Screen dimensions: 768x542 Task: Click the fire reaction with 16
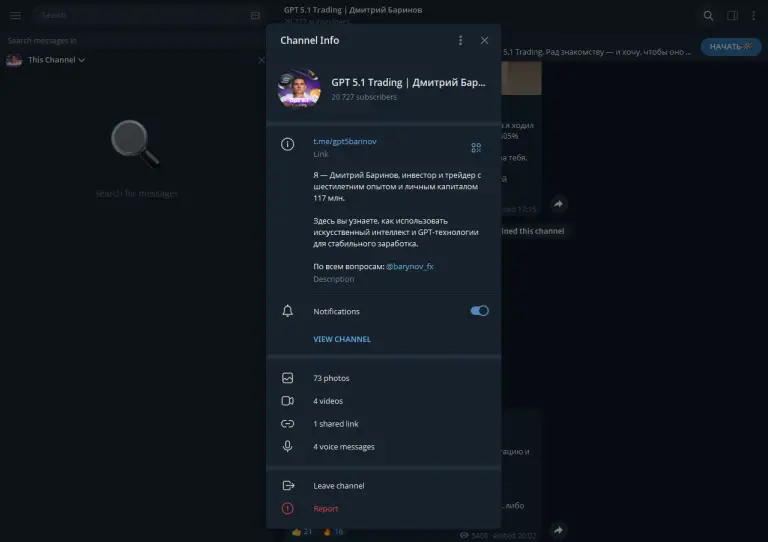[x=333, y=532]
